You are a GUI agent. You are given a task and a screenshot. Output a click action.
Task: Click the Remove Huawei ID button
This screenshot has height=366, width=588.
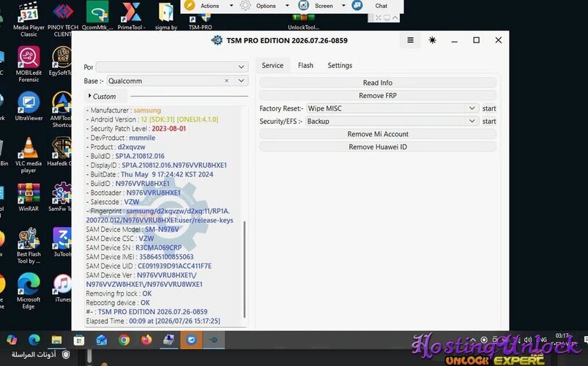(x=378, y=146)
